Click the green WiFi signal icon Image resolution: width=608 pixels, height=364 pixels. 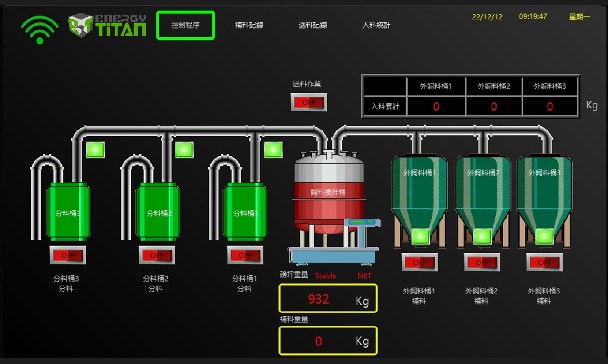pos(40,29)
